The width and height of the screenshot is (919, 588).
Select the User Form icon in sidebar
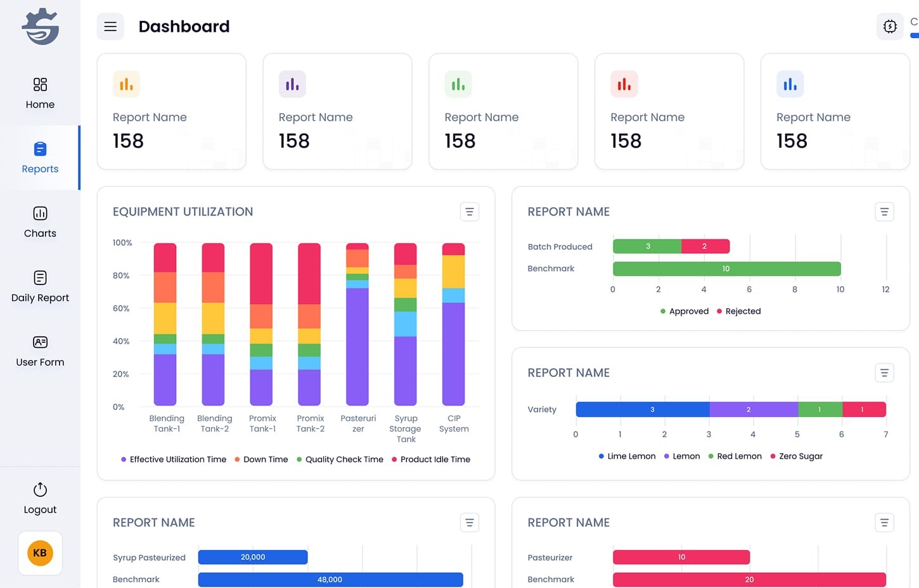tap(40, 342)
